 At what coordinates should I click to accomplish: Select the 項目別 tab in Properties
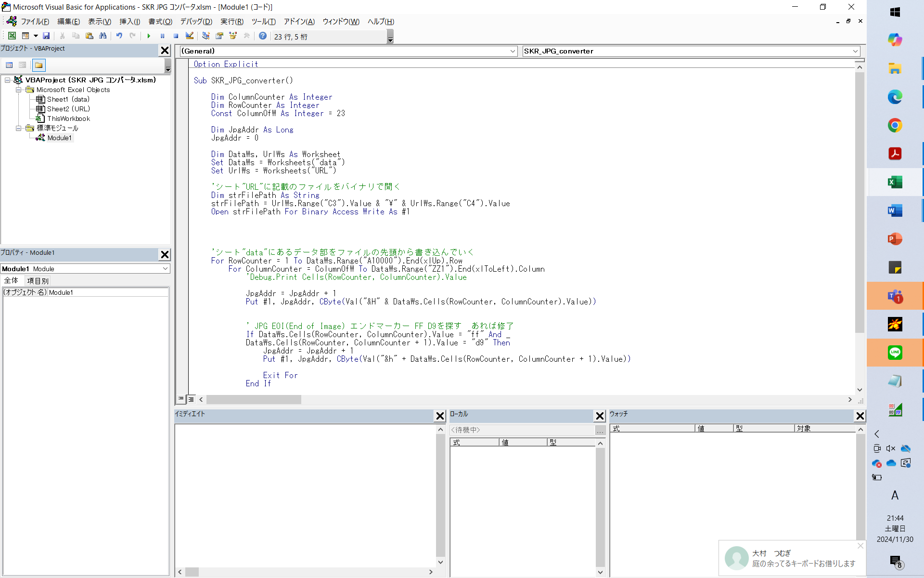coord(38,281)
